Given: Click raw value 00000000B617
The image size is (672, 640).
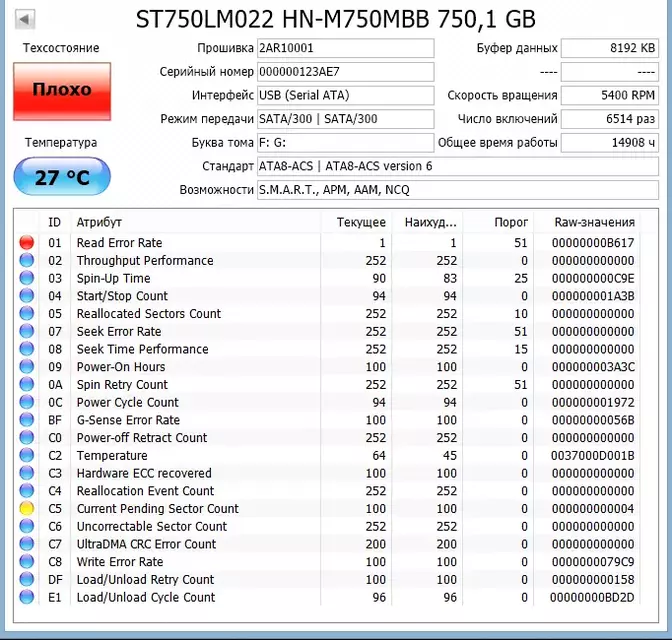Looking at the screenshot, I should (x=593, y=243).
